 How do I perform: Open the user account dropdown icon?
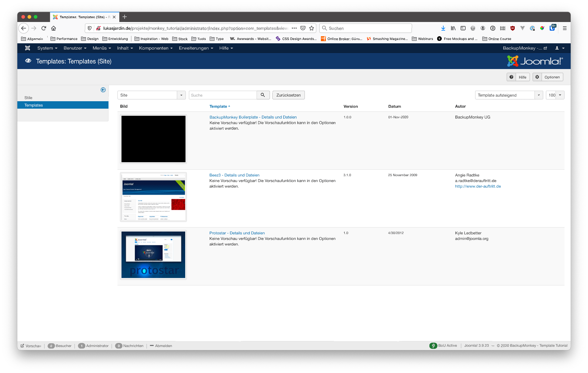point(560,48)
